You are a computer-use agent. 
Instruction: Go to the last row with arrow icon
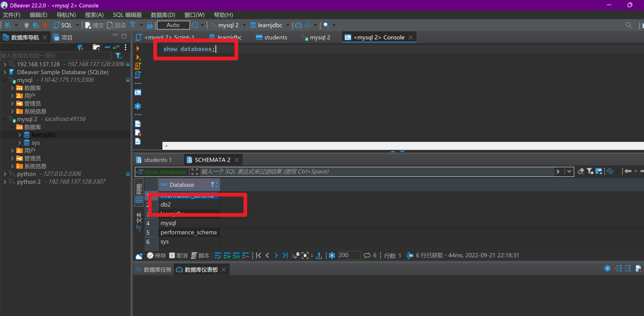[x=285, y=255]
